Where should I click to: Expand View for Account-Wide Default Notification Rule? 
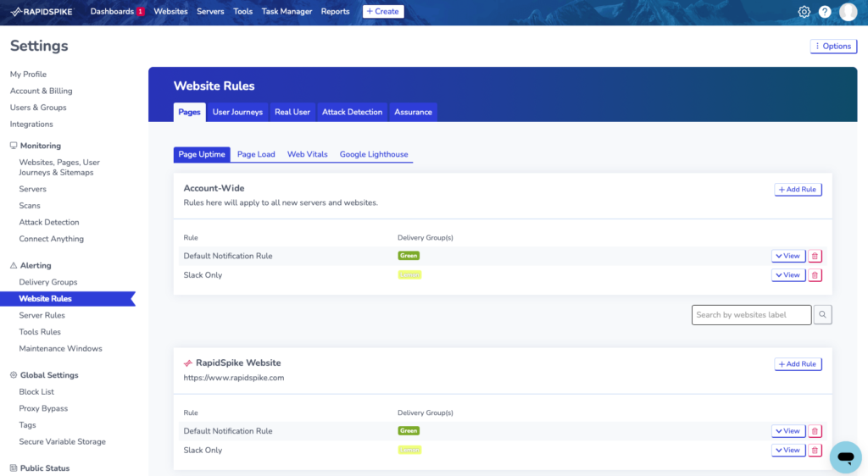tap(788, 256)
